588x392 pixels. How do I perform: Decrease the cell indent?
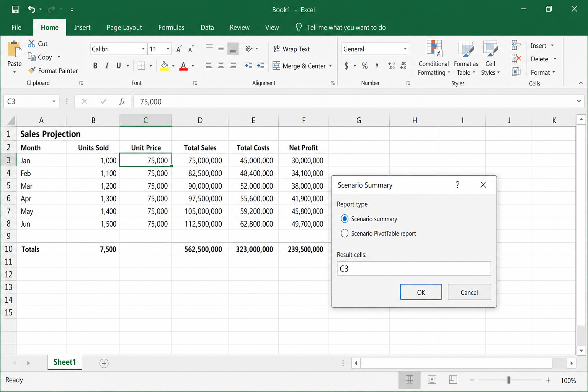[x=248, y=66]
